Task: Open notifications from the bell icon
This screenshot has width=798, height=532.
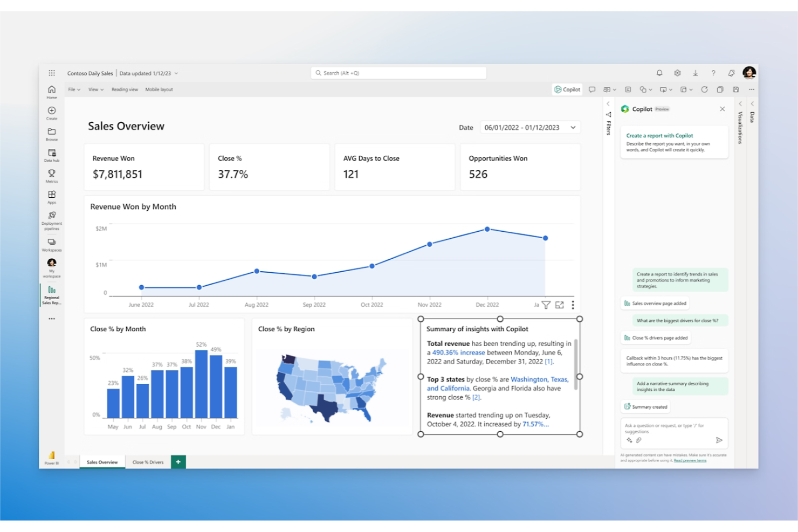Action: click(659, 72)
